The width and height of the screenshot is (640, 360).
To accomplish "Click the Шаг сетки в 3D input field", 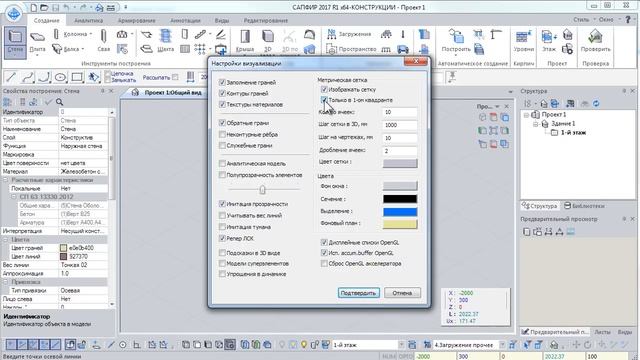I will click(400, 125).
